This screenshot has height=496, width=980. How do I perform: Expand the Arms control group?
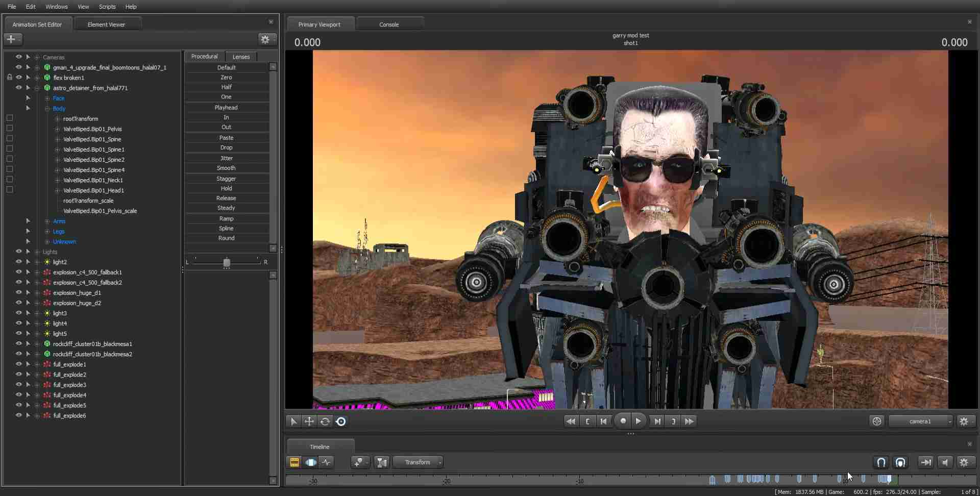[x=47, y=221]
